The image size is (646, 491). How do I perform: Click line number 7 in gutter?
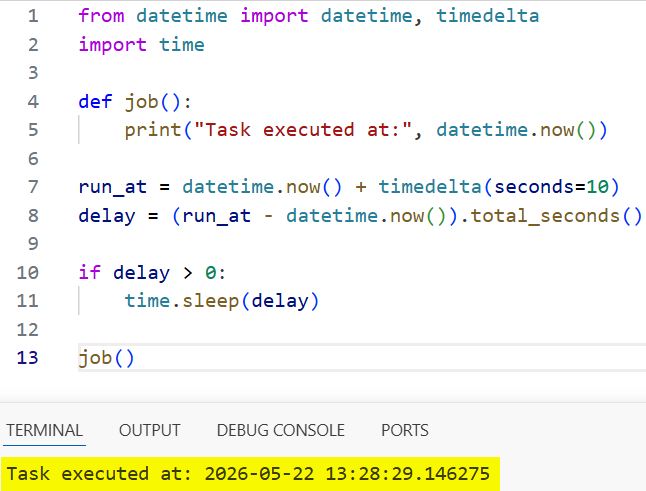33,187
